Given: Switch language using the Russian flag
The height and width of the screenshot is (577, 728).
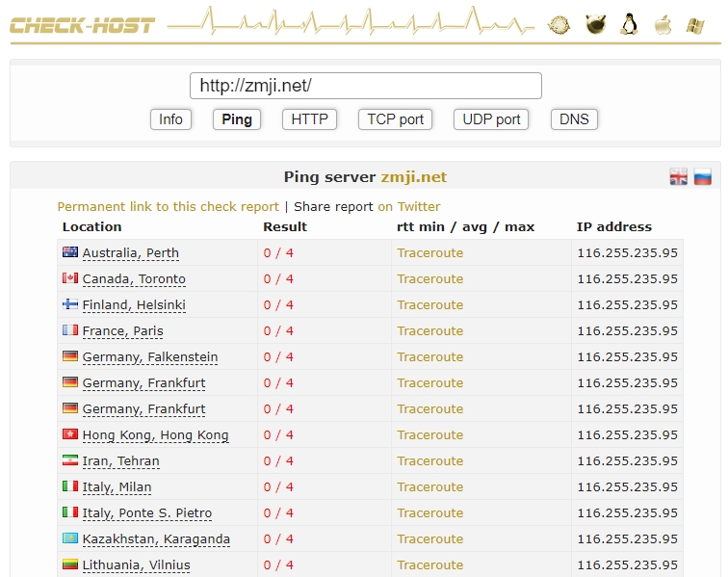Looking at the screenshot, I should pyautogui.click(x=703, y=177).
